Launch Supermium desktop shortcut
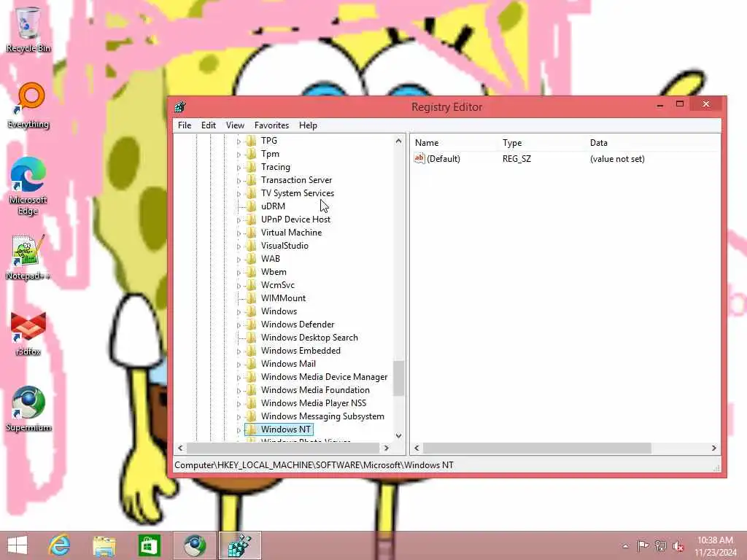 coord(28,409)
